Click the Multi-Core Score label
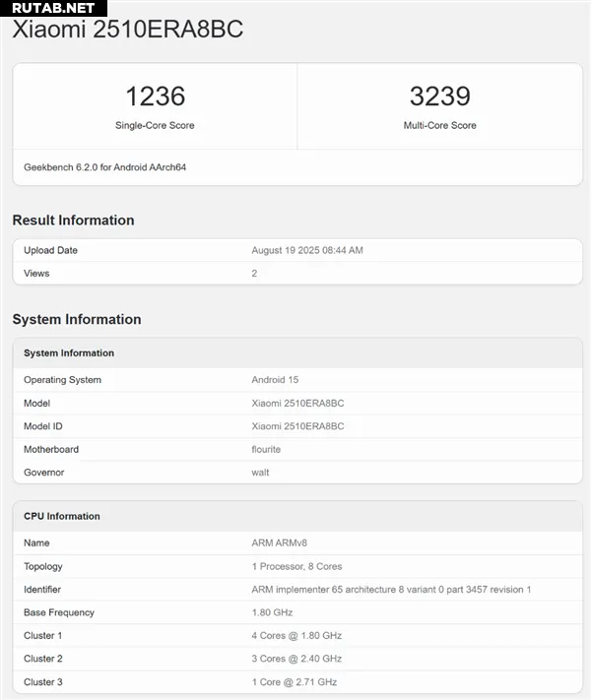This screenshot has width=591, height=700. click(439, 125)
